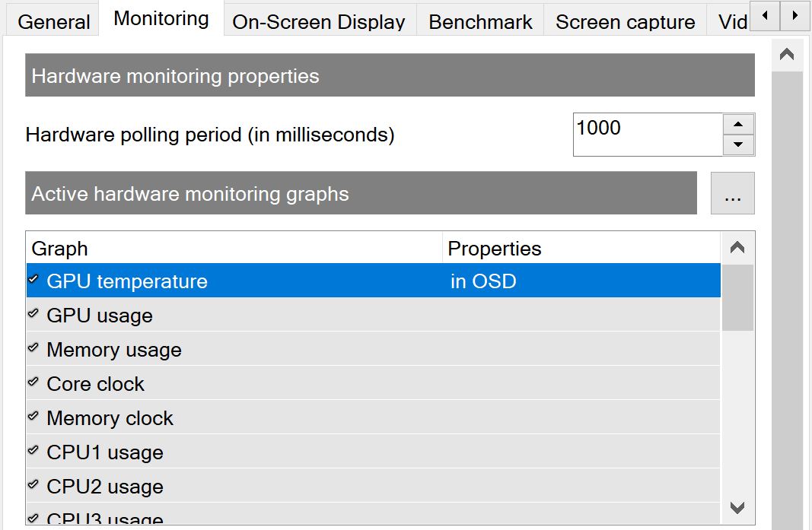The image size is (812, 530).
Task: Click the graph list scrollbar thumb
Action: (737, 298)
